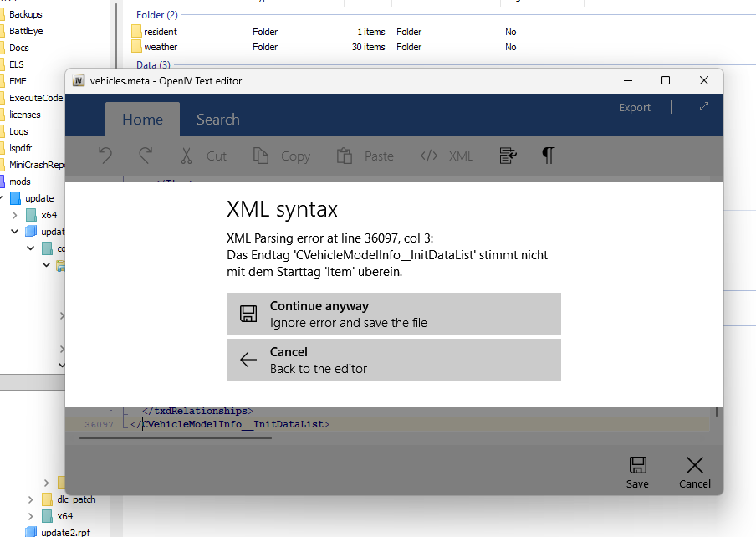Expand the x64 node under update

tap(14, 215)
